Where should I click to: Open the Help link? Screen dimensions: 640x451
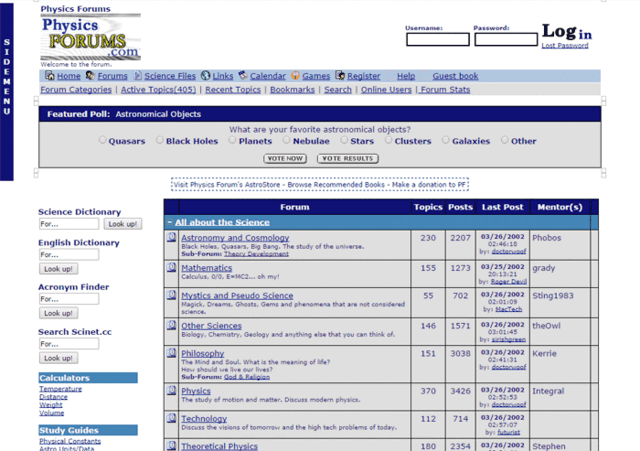[x=406, y=76]
